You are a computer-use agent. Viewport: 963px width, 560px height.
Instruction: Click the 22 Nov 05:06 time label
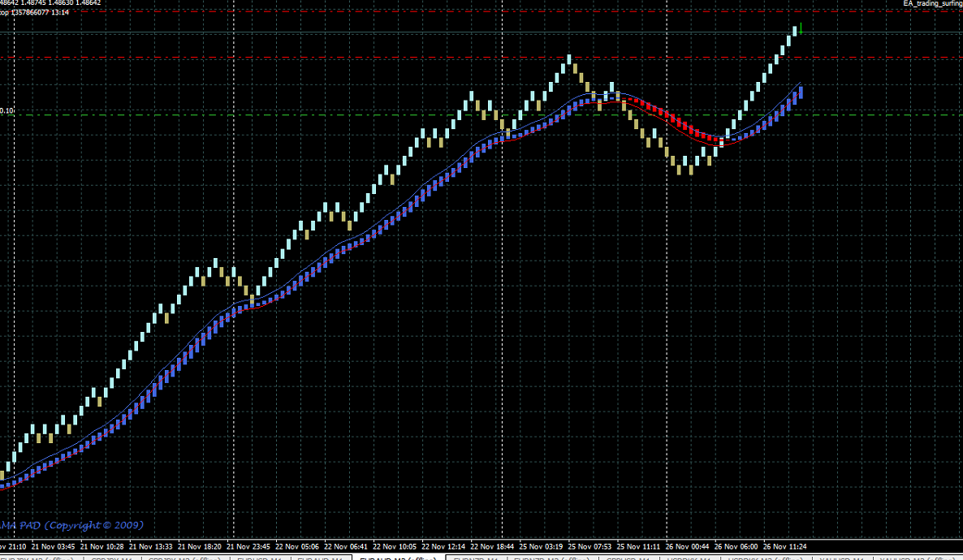[x=297, y=546]
